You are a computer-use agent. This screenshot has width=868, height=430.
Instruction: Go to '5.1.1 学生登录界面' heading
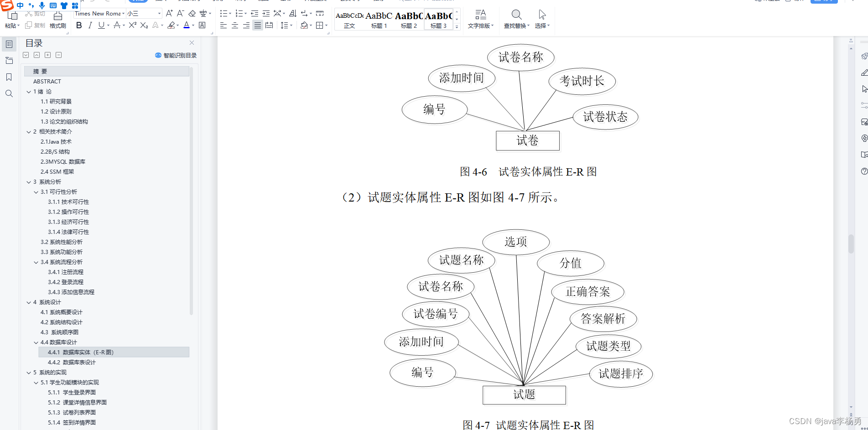[x=72, y=392]
